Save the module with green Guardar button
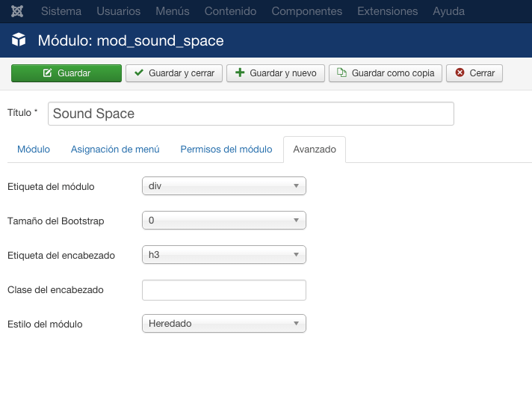The width and height of the screenshot is (532, 403). [x=66, y=73]
